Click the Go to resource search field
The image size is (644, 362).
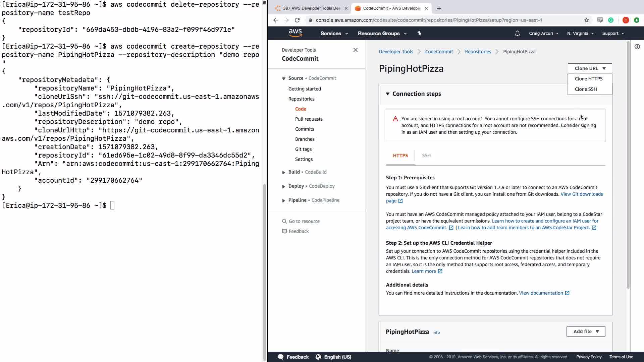click(x=304, y=221)
